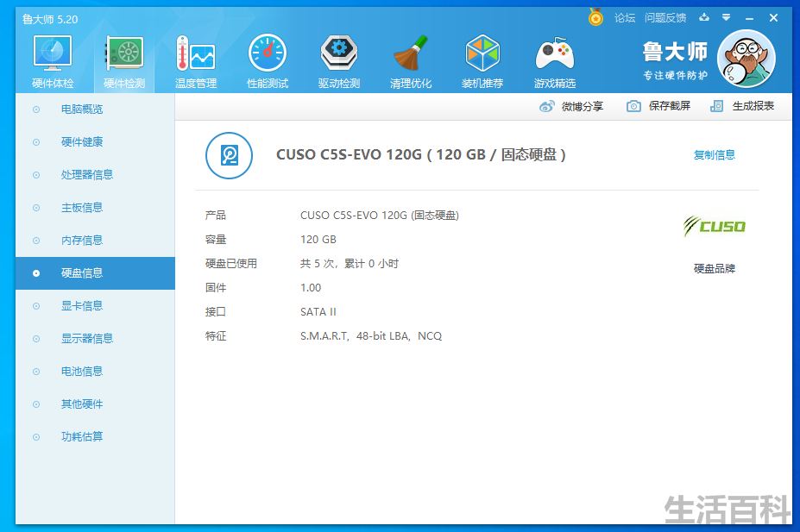Open 游戏精选 gamepad icon
Image resolution: width=800 pixels, height=532 pixels.
[555, 53]
